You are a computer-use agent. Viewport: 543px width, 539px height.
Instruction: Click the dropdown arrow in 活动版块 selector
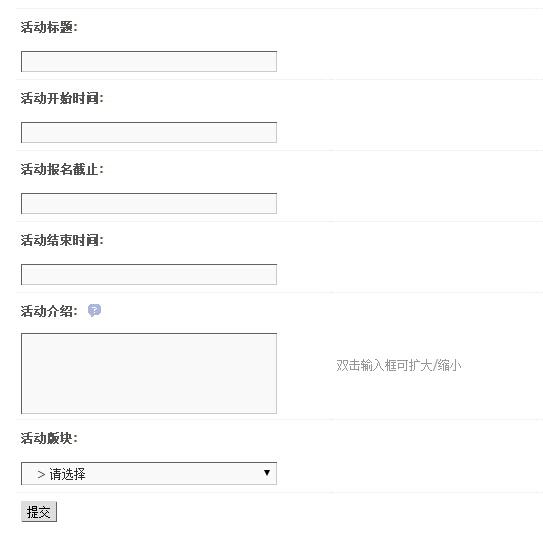267,472
